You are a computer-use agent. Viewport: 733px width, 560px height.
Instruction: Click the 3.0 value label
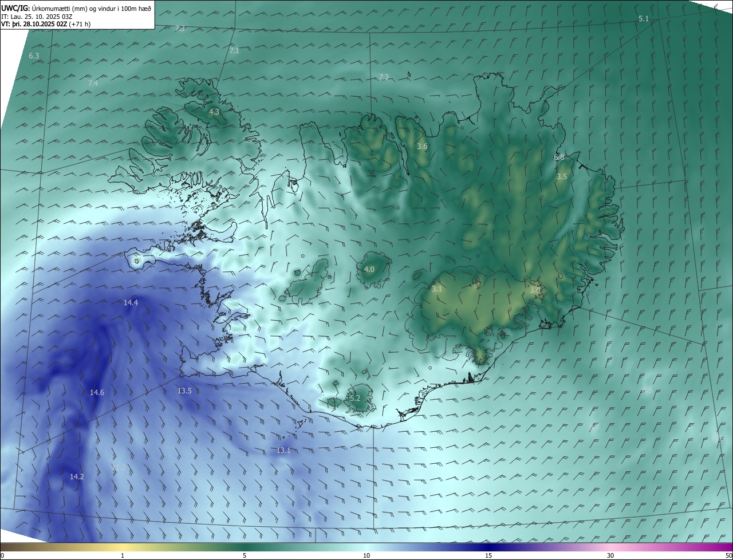point(535,290)
